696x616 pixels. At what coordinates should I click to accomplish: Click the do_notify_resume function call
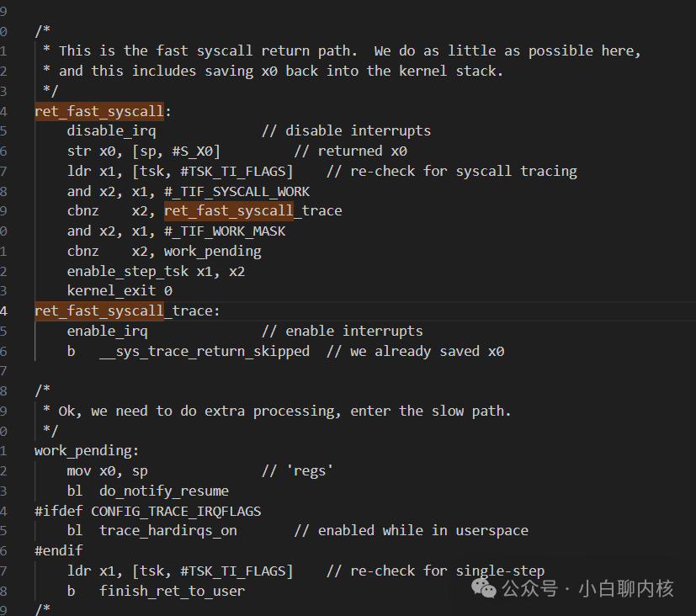tap(164, 491)
